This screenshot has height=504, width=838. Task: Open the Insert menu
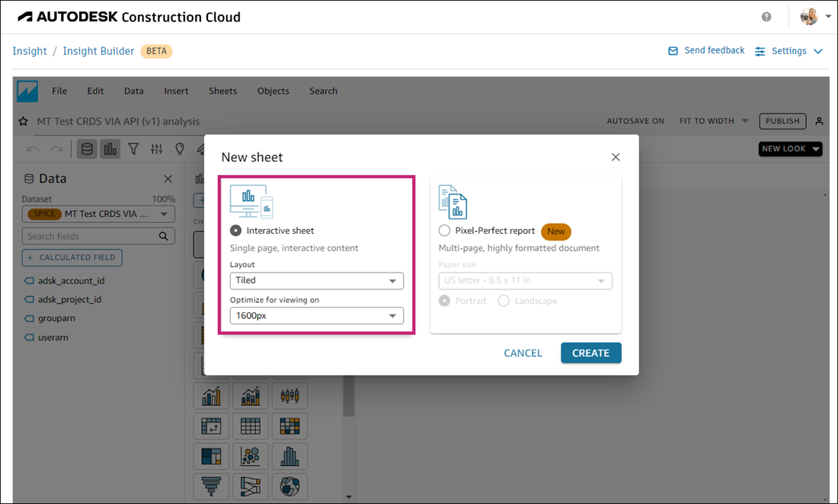[176, 91]
